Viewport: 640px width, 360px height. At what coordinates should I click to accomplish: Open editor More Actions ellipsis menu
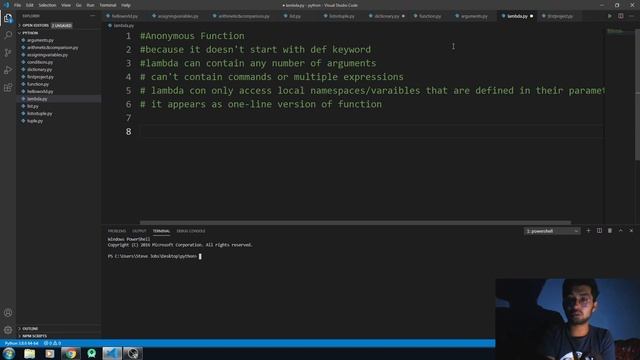(x=631, y=16)
